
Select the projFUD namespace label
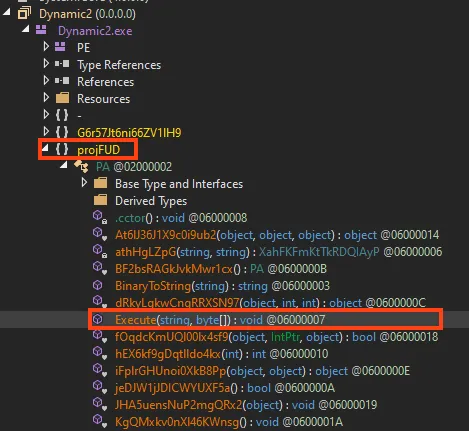point(99,150)
